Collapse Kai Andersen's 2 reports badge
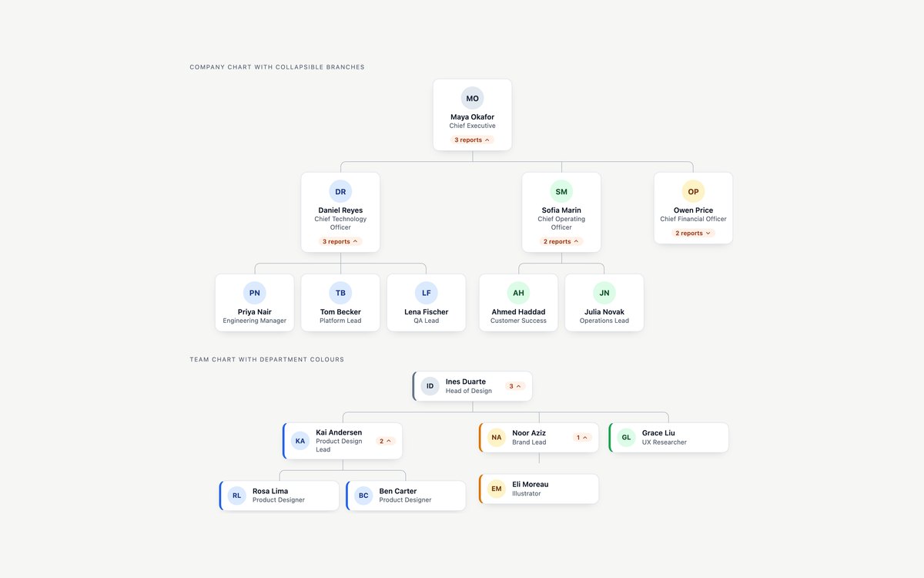924x578 pixels. point(386,441)
